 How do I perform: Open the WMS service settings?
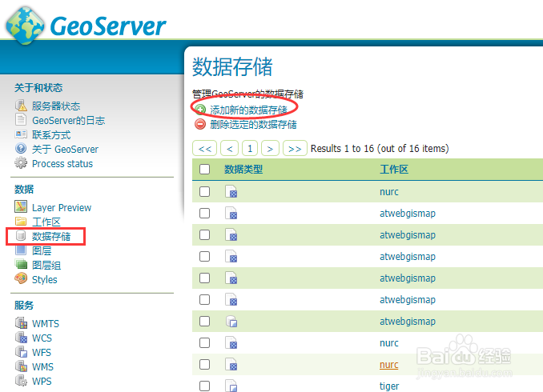click(43, 366)
